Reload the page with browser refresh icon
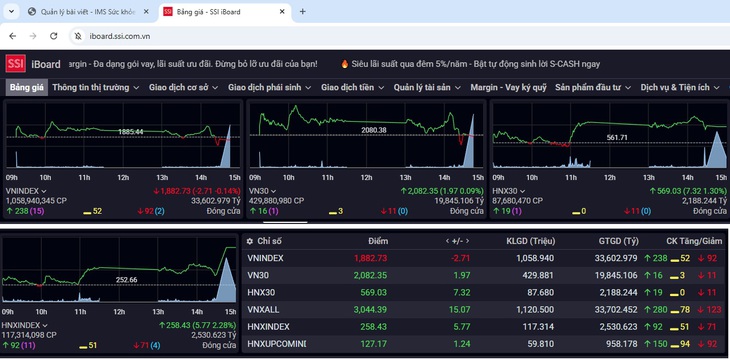 coord(54,36)
